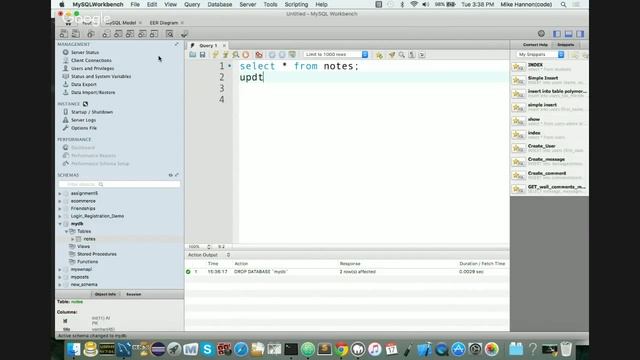Open Google Chrome from the Dock
This screenshot has height=360, width=640.
(342, 349)
